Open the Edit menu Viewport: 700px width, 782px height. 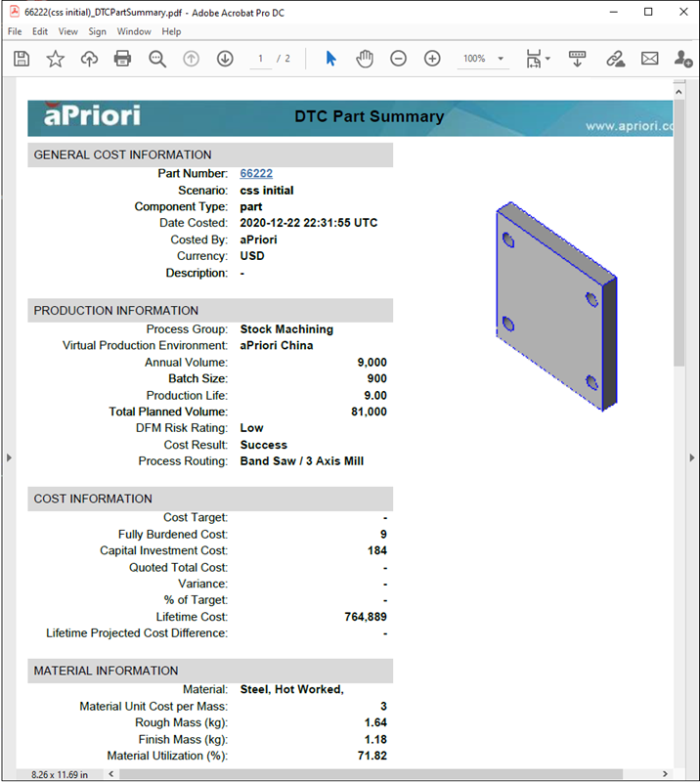[40, 31]
